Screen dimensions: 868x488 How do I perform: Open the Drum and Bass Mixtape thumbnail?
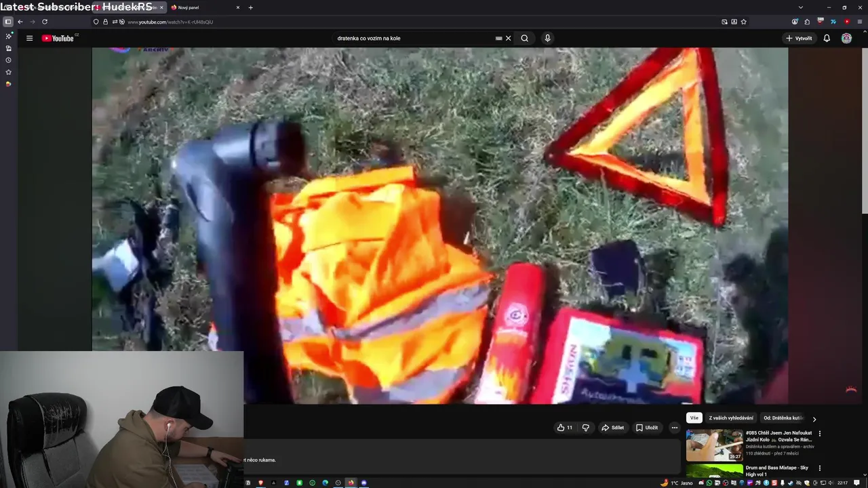714,471
